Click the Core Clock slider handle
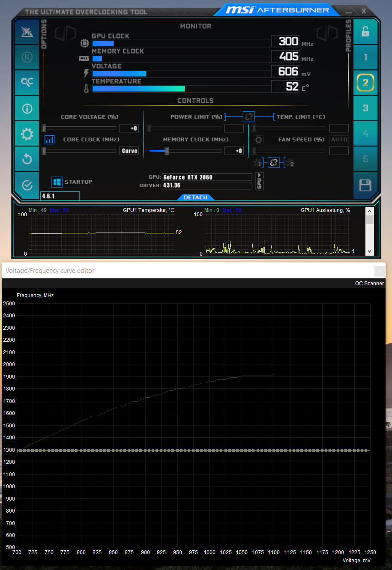This screenshot has height=570, width=392. 44,151
